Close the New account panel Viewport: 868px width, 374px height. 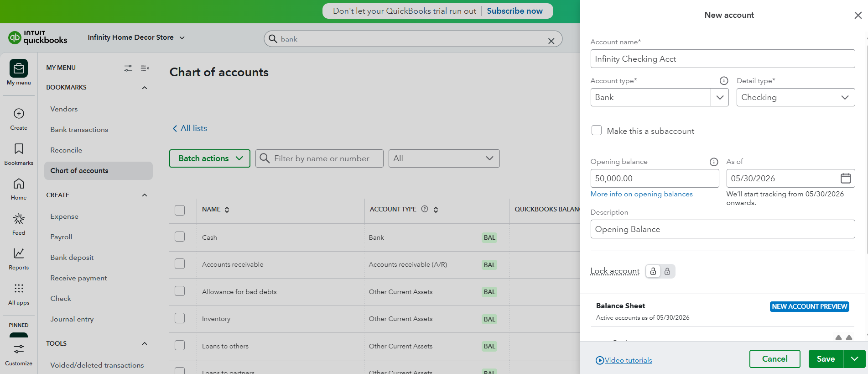coord(858,16)
